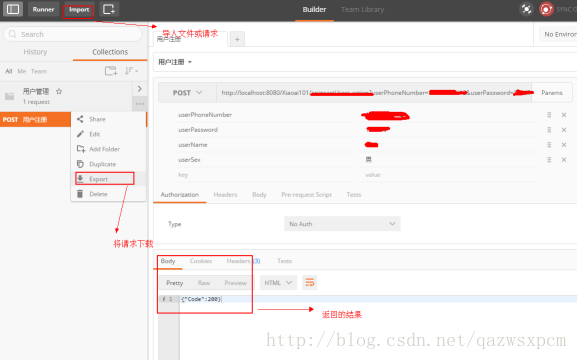This screenshot has width=577, height=360.
Task: Click the userPassword key field
Action: tap(263, 130)
